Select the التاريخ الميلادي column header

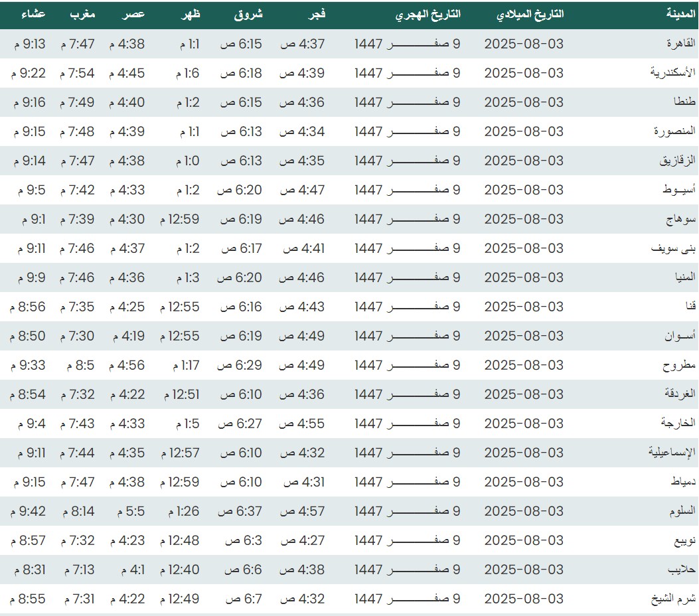pos(530,14)
